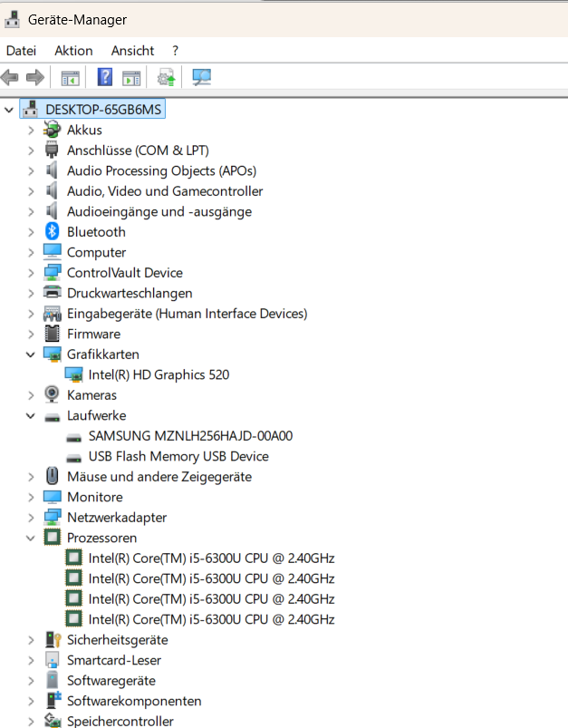This screenshot has height=728, width=568.
Task: Click the scan for hardware changes icon
Action: 201,77
